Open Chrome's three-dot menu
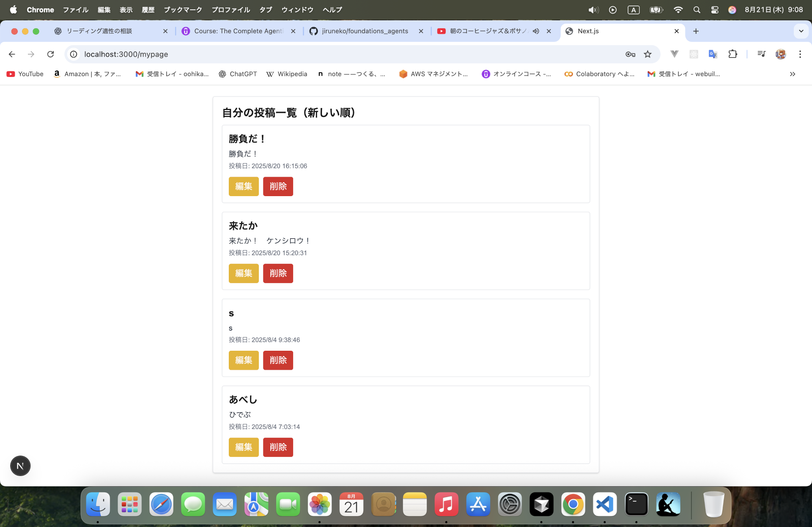The height and width of the screenshot is (527, 812). pos(800,54)
